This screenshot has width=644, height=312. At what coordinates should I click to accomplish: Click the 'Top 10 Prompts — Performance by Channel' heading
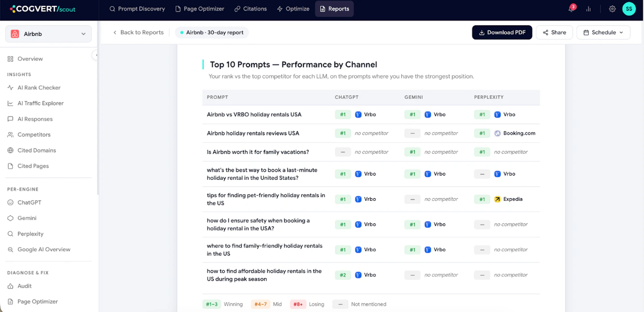point(293,65)
